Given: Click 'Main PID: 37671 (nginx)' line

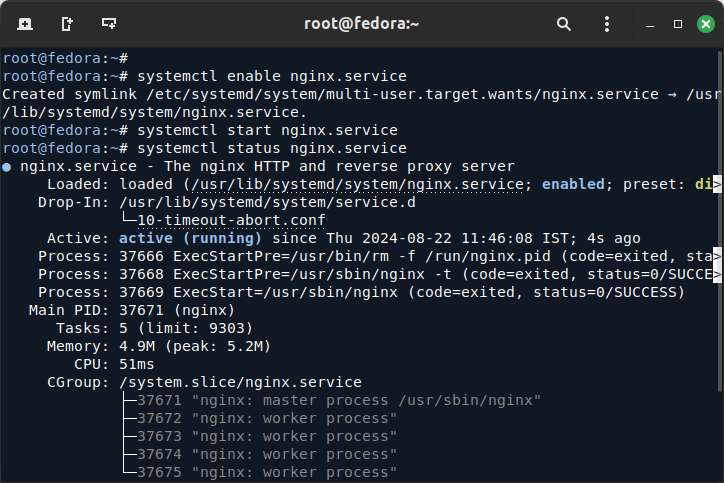Looking at the screenshot, I should pyautogui.click(x=132, y=310).
